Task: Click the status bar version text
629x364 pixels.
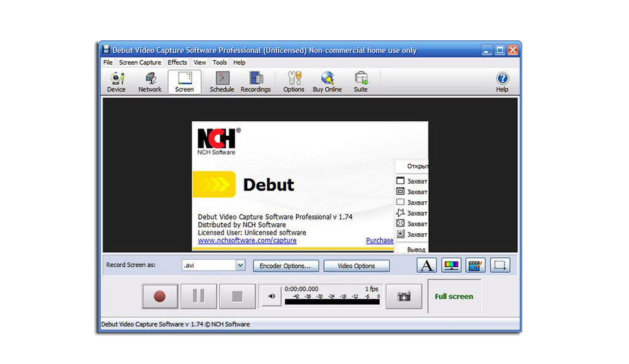Action: [175, 324]
